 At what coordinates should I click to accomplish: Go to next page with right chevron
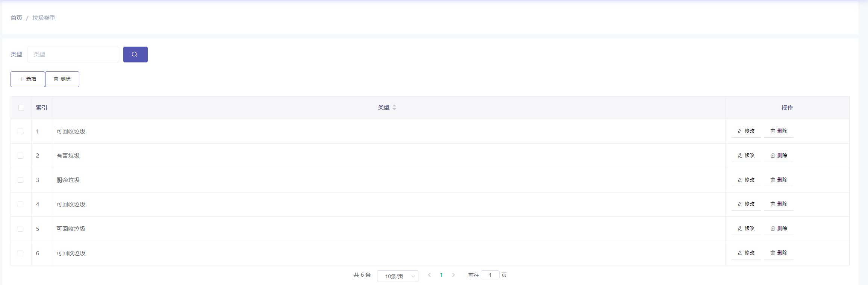[x=453, y=275]
